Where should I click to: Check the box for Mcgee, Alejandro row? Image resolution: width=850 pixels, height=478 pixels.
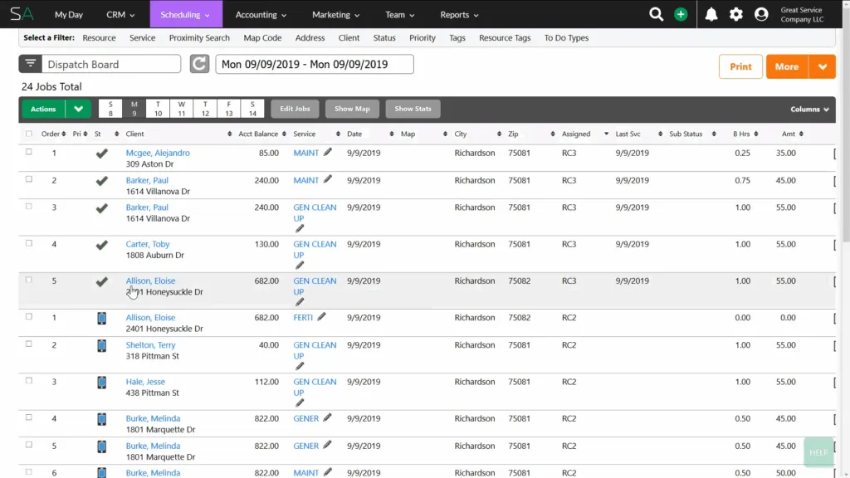pyautogui.click(x=29, y=152)
